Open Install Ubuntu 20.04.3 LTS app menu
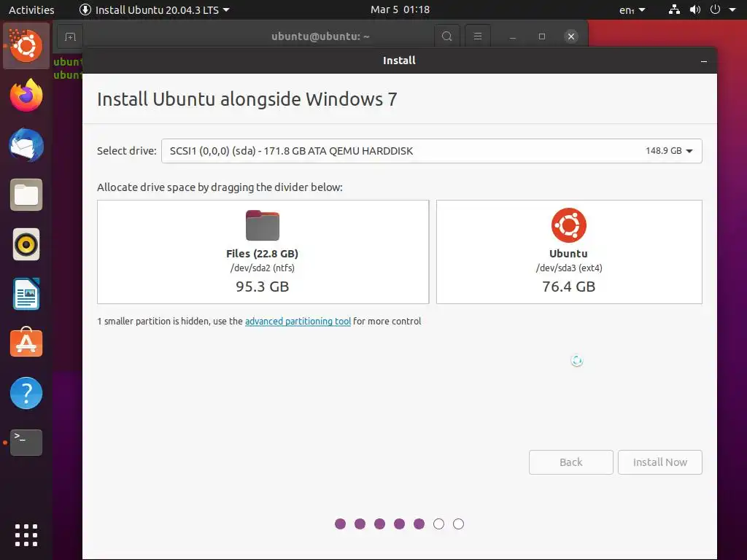The image size is (747, 560). click(155, 9)
